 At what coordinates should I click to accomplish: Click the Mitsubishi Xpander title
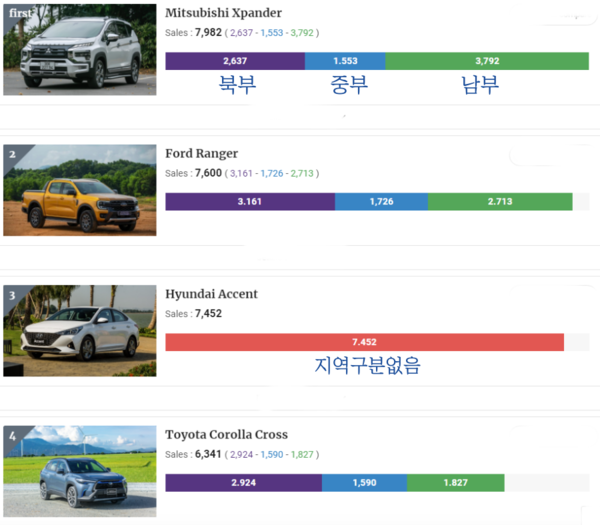coord(223,13)
